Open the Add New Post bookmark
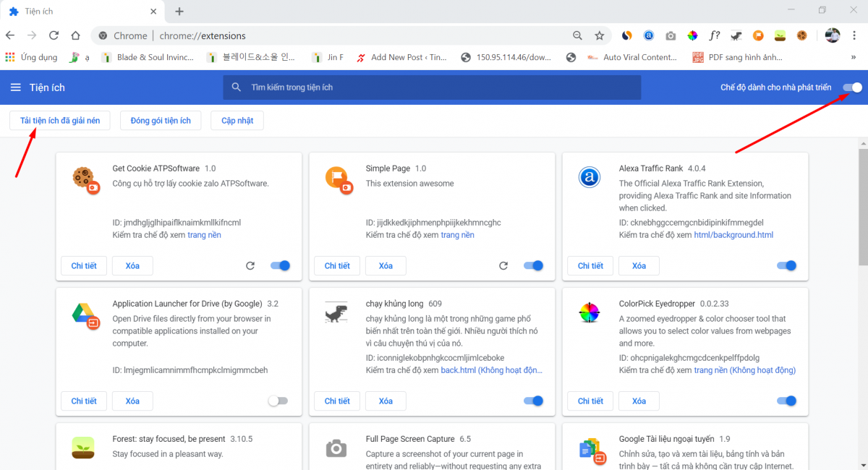The height and width of the screenshot is (470, 868). 401,57
